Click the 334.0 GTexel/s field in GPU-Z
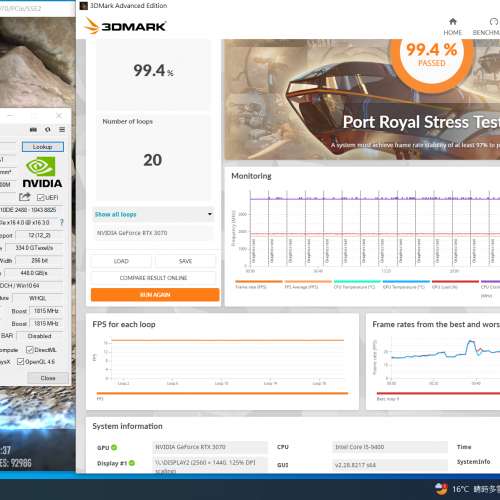Viewport: 500px width, 500px height. [35, 248]
